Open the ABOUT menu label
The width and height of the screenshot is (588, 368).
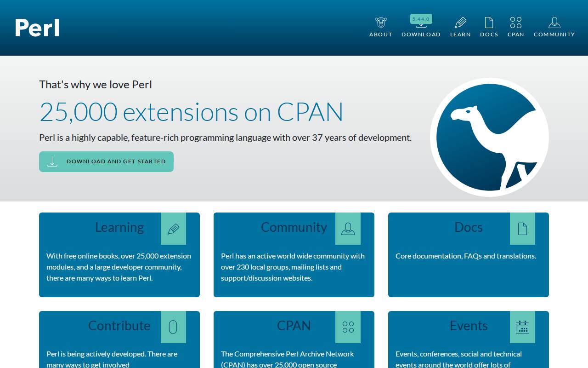[x=381, y=34]
